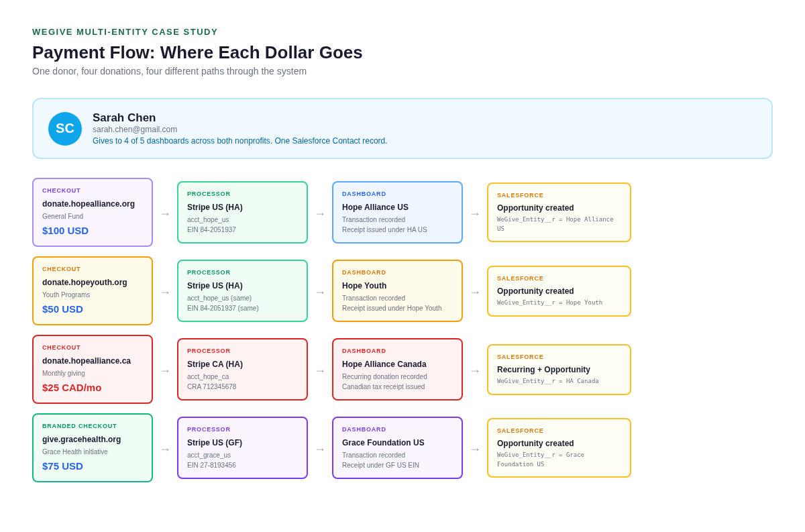Click 'Opportunity created' in the Grace Foundation US Salesforce card
The image size is (805, 532).
(535, 443)
